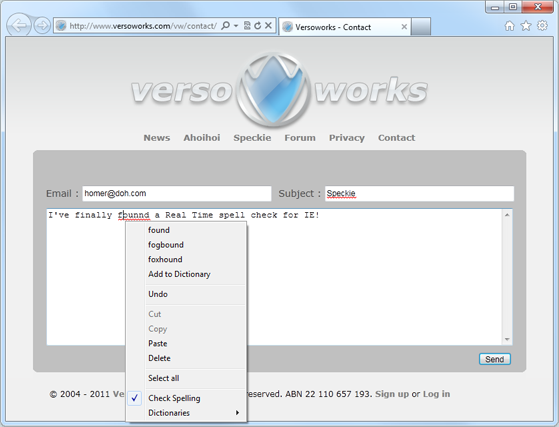This screenshot has width=559, height=427.
Task: Open the Speckie navigation link
Action: 252,138
